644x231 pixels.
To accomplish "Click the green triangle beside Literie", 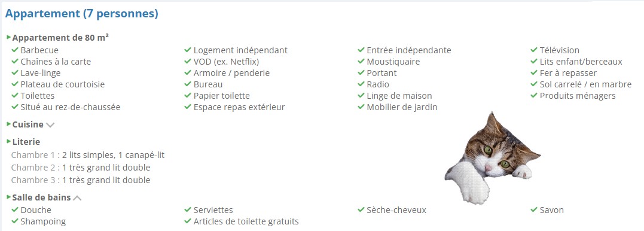I will tap(8, 141).
